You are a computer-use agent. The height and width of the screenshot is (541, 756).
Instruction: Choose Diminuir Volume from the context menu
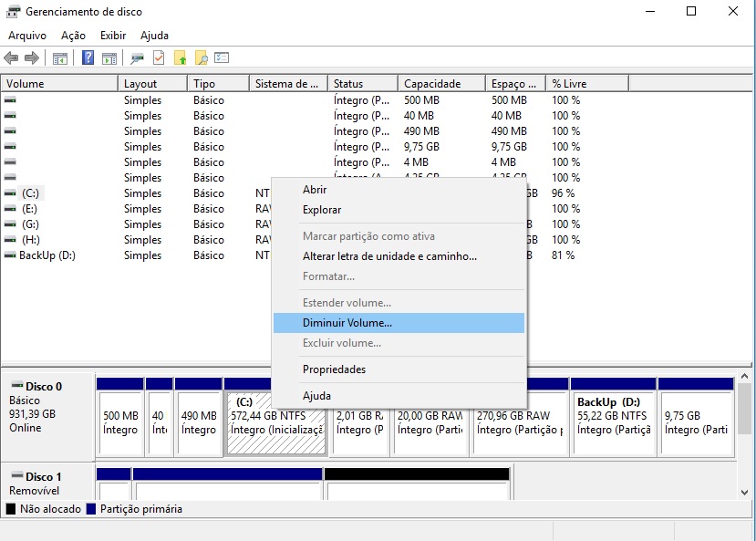click(x=347, y=323)
